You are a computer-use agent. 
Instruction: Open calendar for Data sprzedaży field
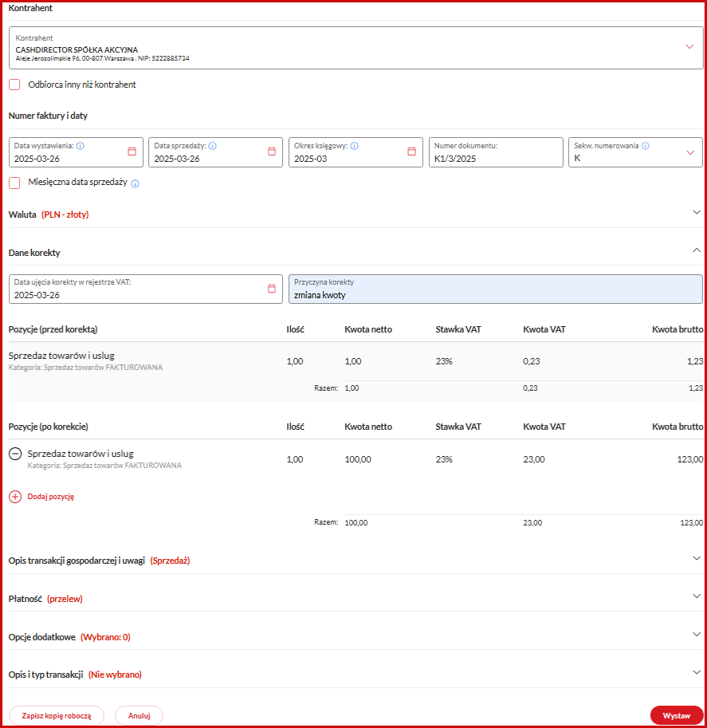click(x=272, y=152)
